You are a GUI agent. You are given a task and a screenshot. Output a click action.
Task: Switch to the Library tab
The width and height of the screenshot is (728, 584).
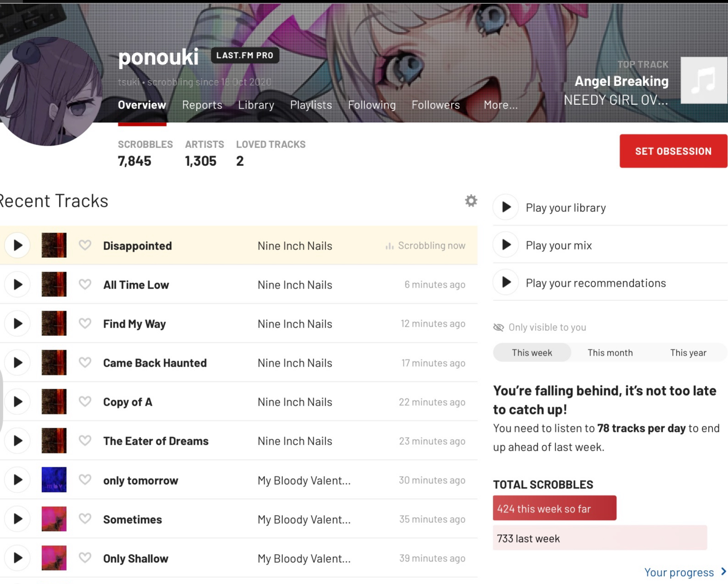coord(256,105)
